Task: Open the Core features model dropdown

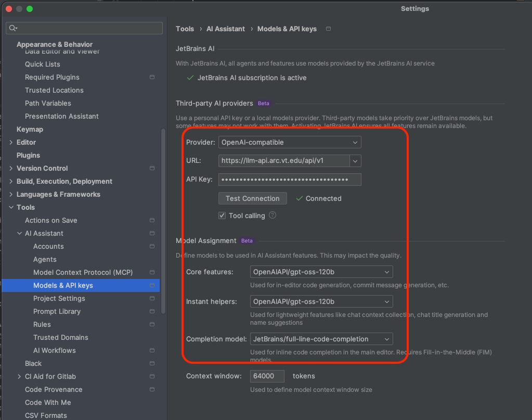Action: pos(321,272)
